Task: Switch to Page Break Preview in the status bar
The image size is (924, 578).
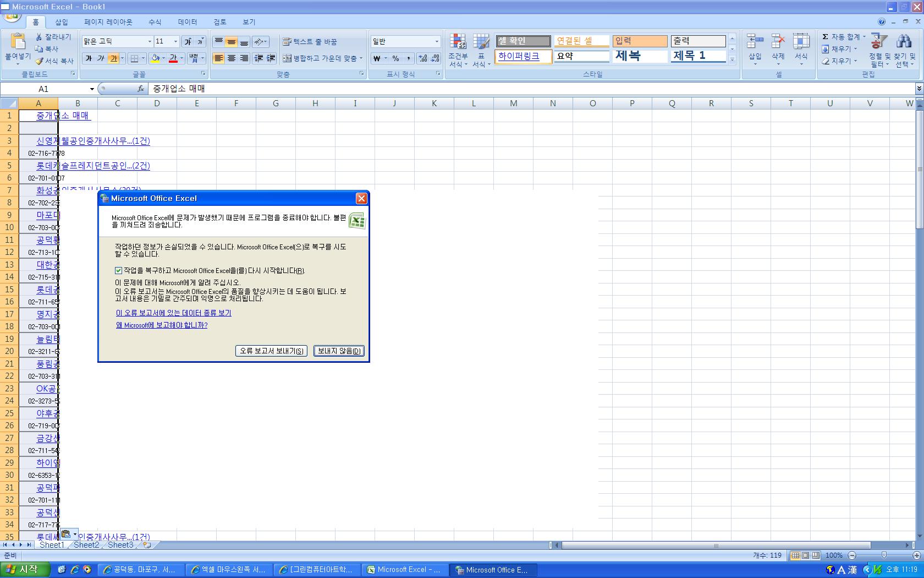Action: [816, 555]
